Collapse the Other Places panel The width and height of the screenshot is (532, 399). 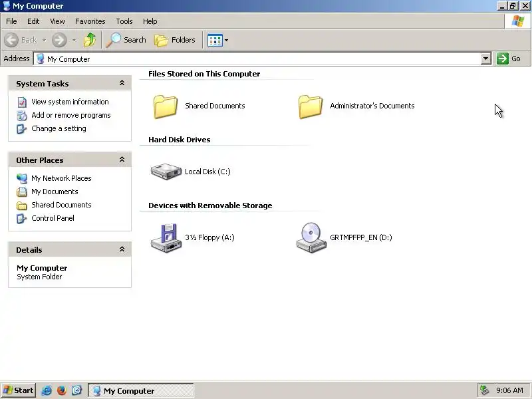tap(122, 160)
